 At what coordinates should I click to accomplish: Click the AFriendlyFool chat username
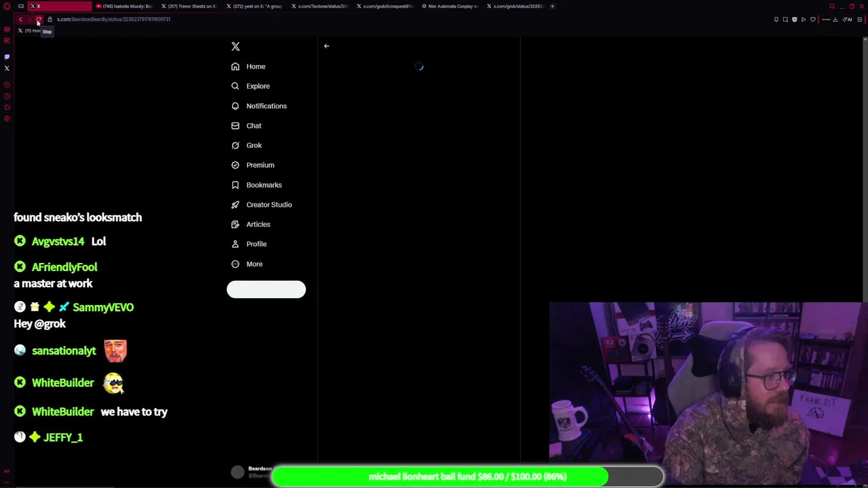click(64, 267)
